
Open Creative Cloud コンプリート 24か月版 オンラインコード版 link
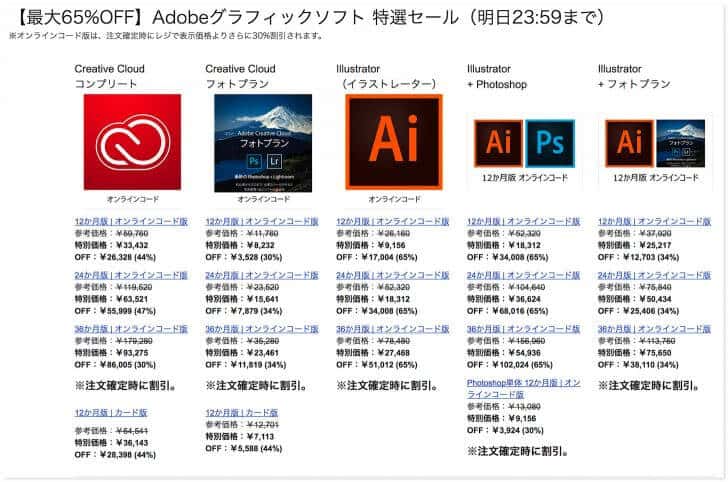[x=131, y=275]
